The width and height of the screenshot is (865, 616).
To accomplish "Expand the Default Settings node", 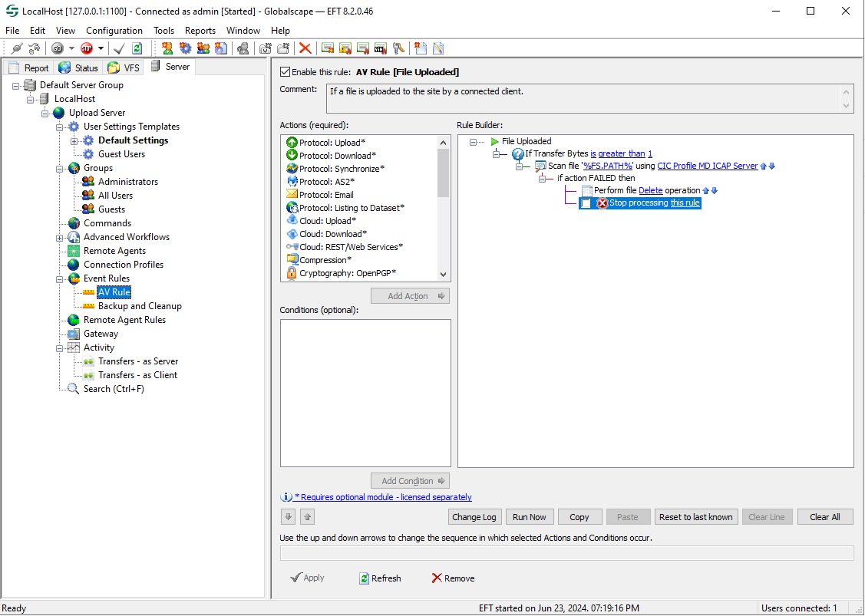I will 74,141.
